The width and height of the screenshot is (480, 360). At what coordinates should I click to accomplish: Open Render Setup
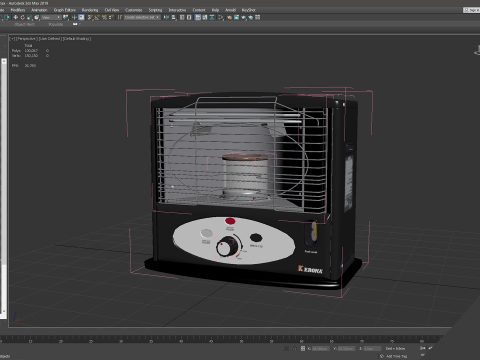pyautogui.click(x=230, y=17)
